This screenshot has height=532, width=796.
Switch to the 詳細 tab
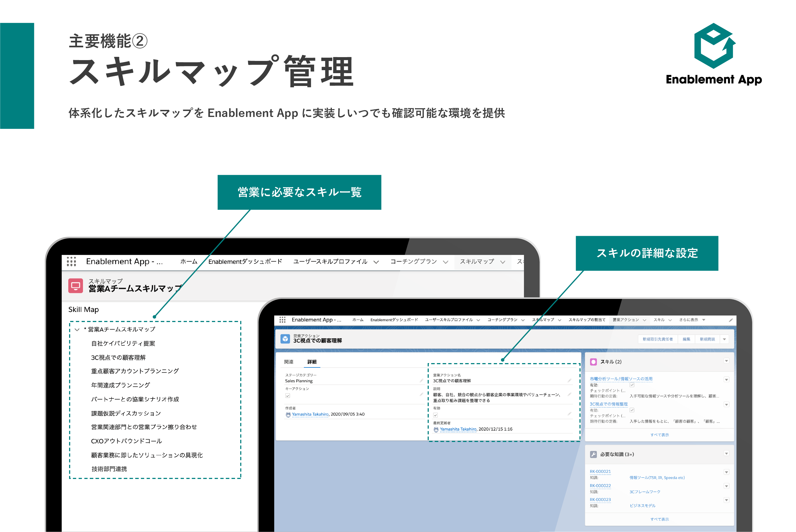point(312,362)
